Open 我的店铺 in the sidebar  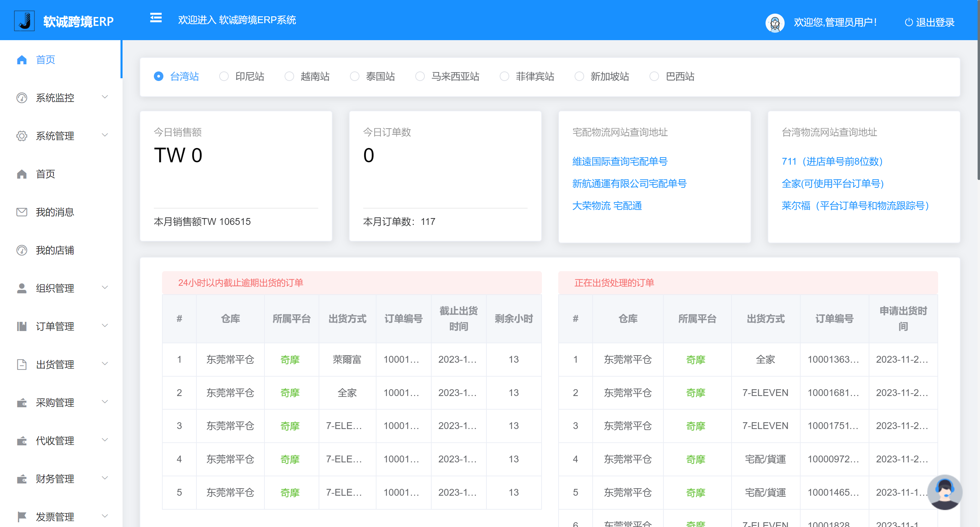[x=61, y=250]
